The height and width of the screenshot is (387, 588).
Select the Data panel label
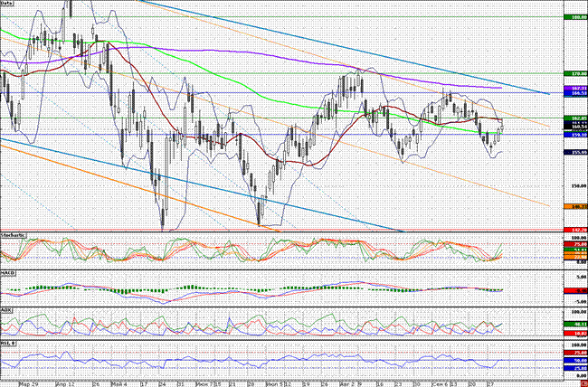pyautogui.click(x=5, y=3)
